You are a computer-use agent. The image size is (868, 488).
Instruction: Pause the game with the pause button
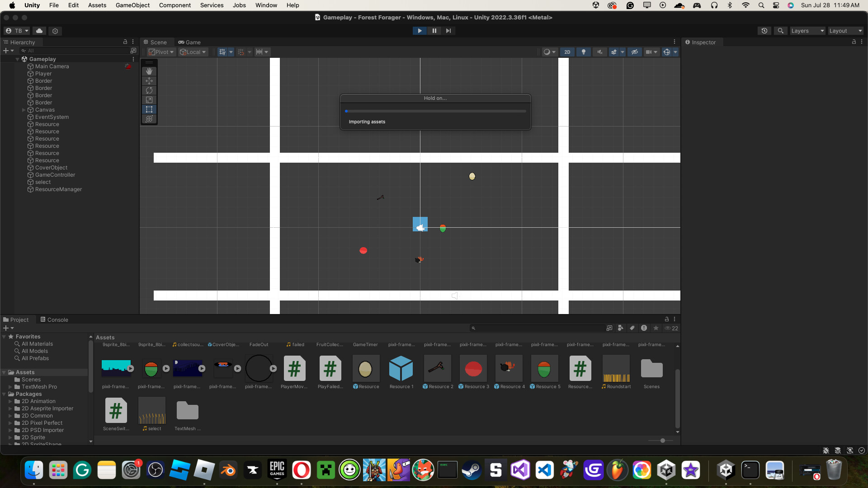tap(434, 31)
